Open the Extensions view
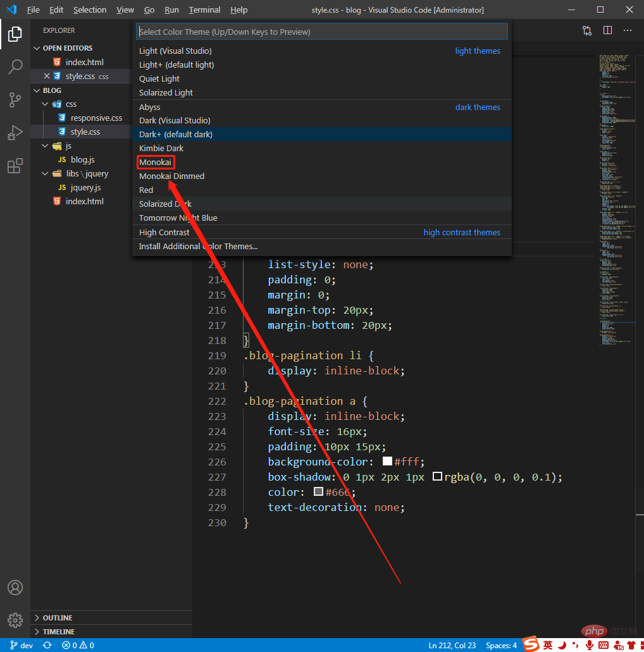Image resolution: width=644 pixels, height=652 pixels. point(15,166)
